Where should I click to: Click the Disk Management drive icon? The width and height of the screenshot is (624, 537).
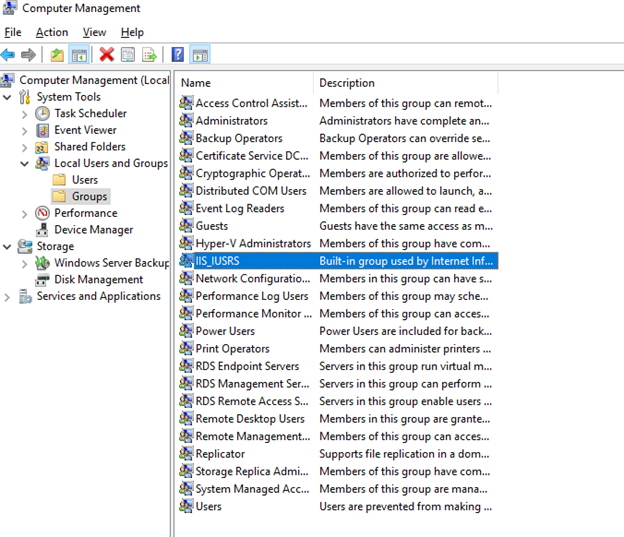pyautogui.click(x=42, y=280)
